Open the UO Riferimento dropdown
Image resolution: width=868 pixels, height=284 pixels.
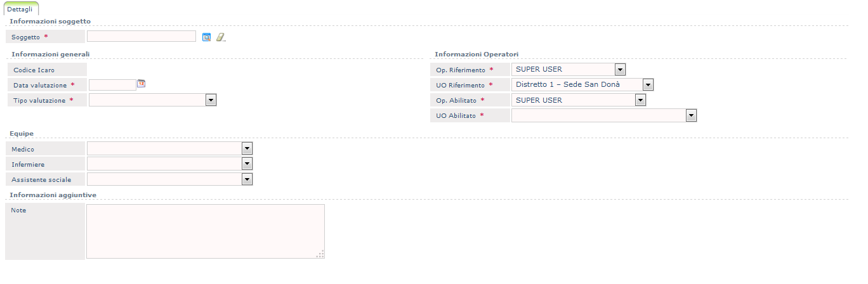click(x=648, y=84)
